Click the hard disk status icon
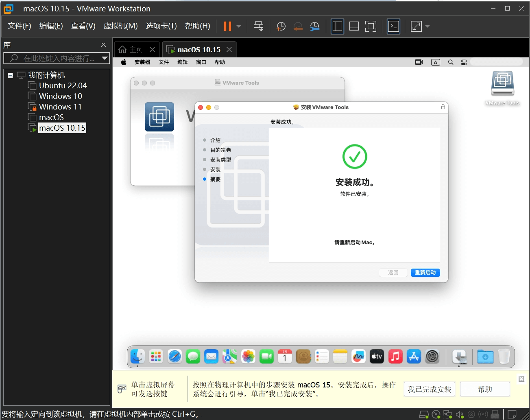The image size is (530, 420). point(424,414)
